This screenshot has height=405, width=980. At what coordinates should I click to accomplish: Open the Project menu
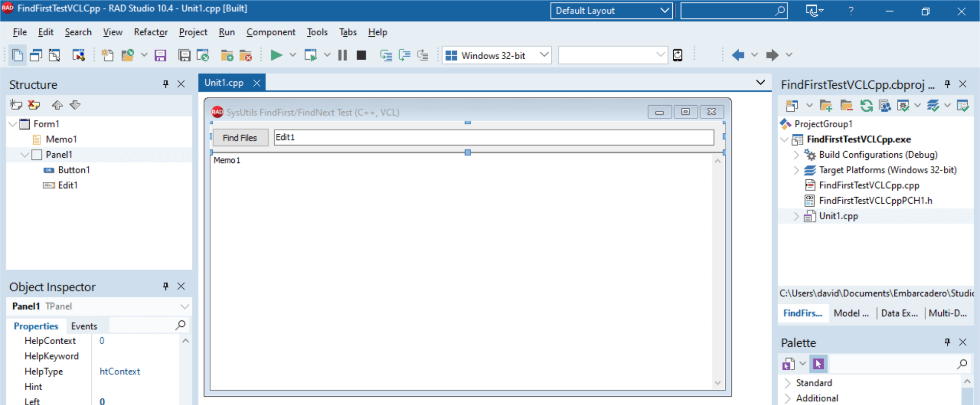tap(193, 32)
